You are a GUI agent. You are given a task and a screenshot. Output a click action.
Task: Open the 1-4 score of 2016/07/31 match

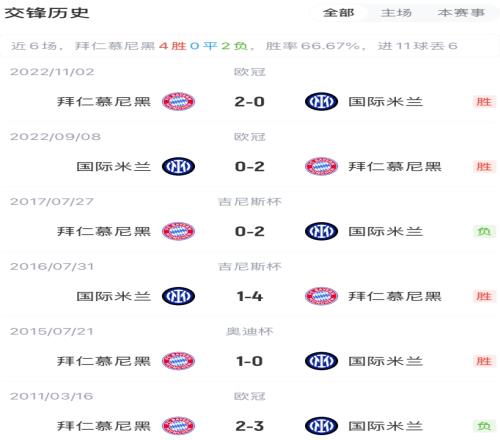click(x=250, y=296)
